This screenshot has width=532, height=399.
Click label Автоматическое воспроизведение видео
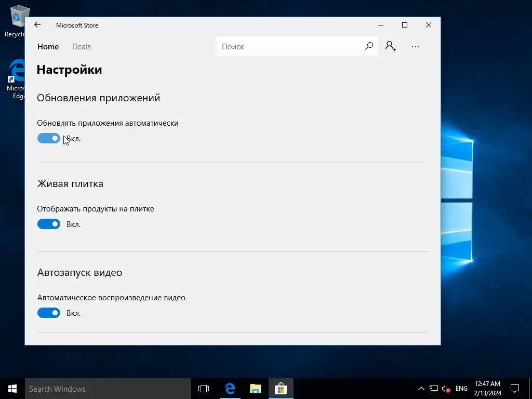click(111, 298)
